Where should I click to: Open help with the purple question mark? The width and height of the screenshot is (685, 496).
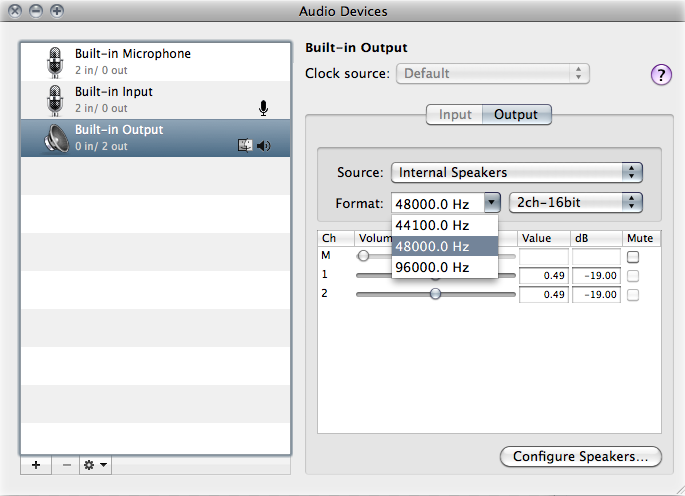point(661,75)
